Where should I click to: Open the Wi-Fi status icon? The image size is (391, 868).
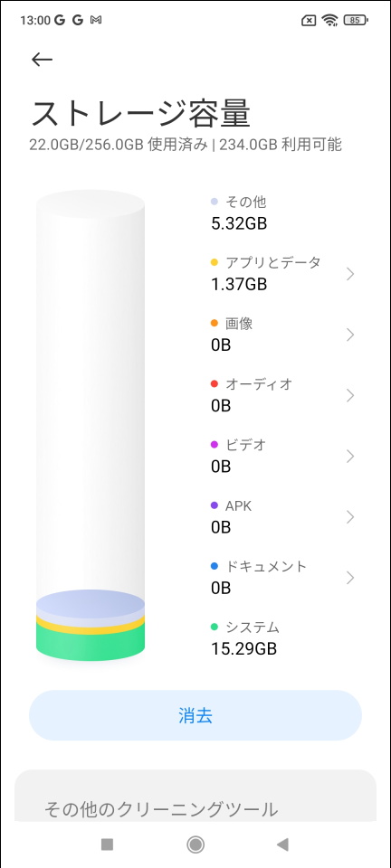[x=331, y=21]
